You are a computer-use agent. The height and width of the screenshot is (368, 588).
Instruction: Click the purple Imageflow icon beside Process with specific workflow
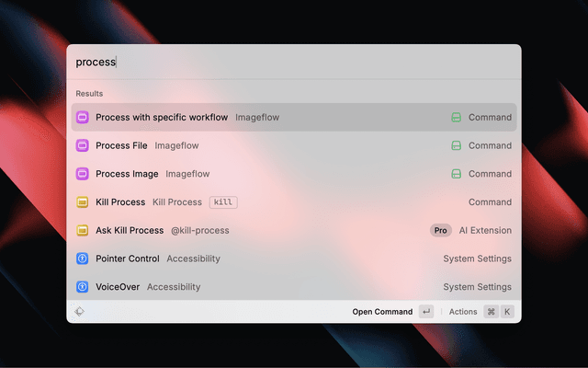[82, 118]
